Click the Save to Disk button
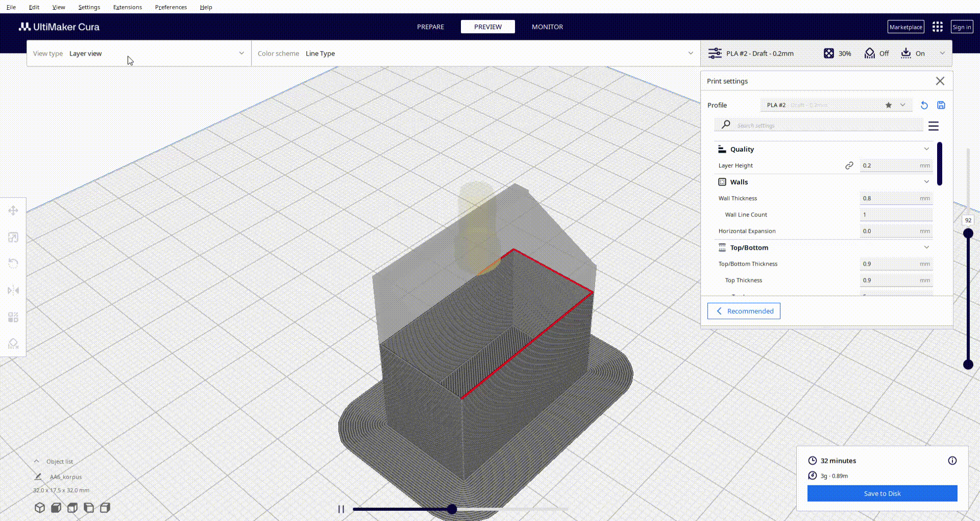Viewport: 980px width, 521px height. [881, 493]
